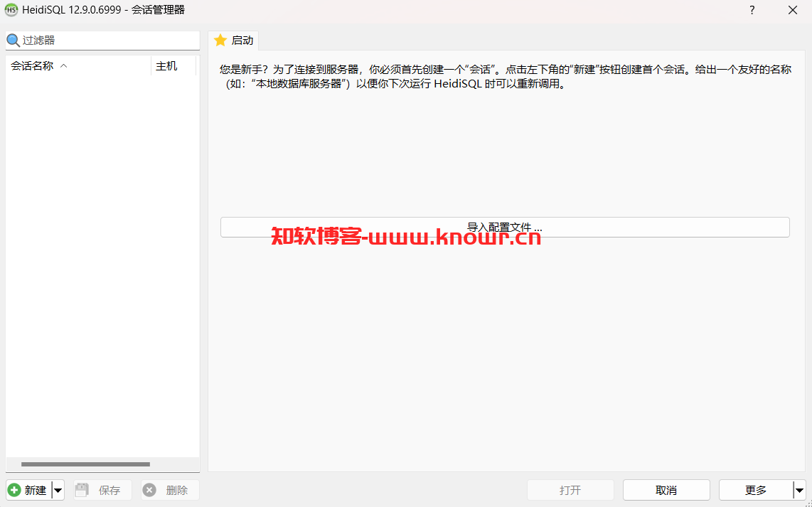
Task: Click the HeidiSQL app icon in title bar
Action: pyautogui.click(x=11, y=10)
